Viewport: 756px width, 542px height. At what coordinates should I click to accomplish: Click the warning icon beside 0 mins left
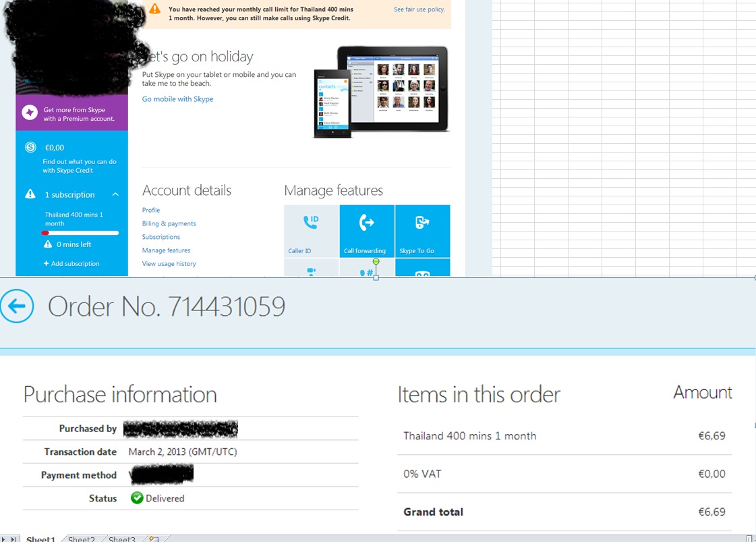click(x=48, y=244)
